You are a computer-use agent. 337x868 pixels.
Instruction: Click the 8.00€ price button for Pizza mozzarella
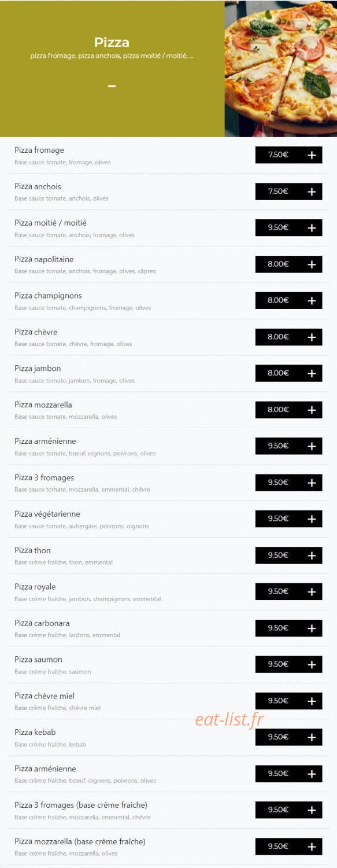click(x=278, y=409)
